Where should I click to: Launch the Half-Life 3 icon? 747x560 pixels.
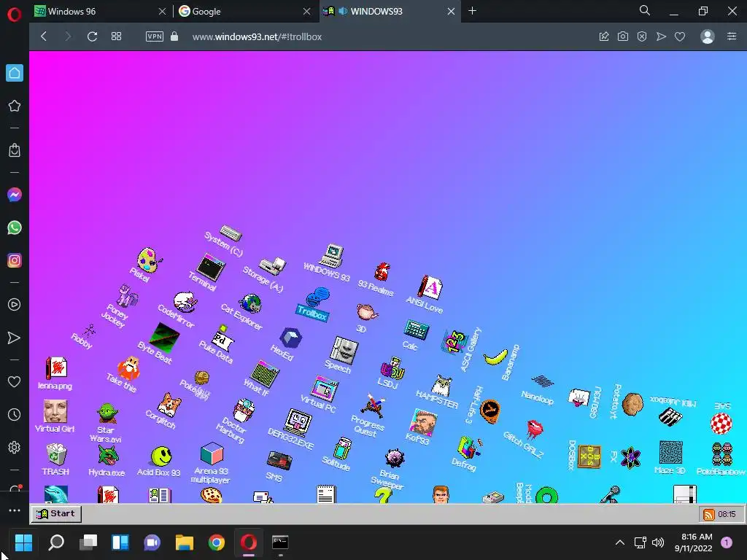(489, 411)
